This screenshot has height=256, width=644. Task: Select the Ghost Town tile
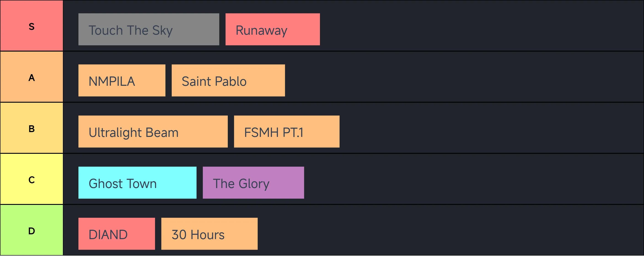pyautogui.click(x=137, y=183)
